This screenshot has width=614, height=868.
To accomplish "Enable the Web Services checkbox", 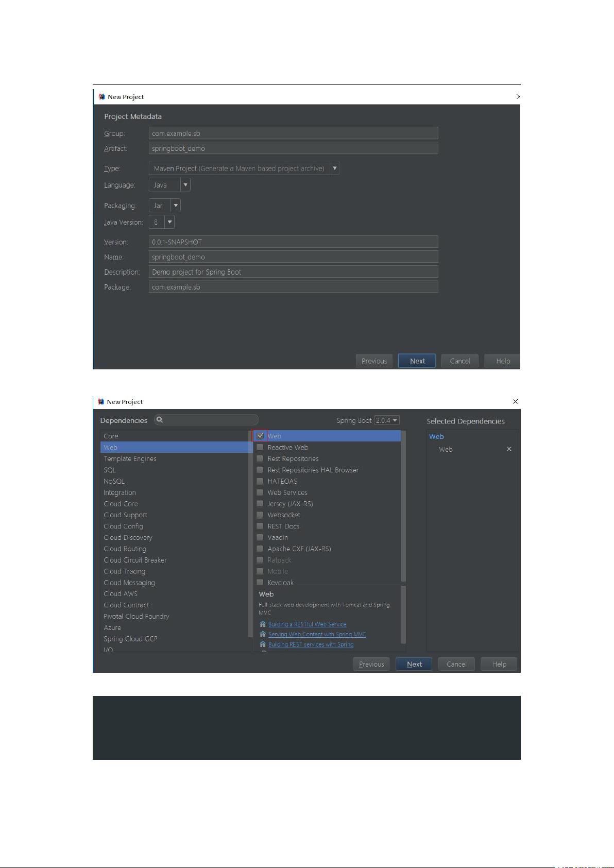I will tap(260, 492).
